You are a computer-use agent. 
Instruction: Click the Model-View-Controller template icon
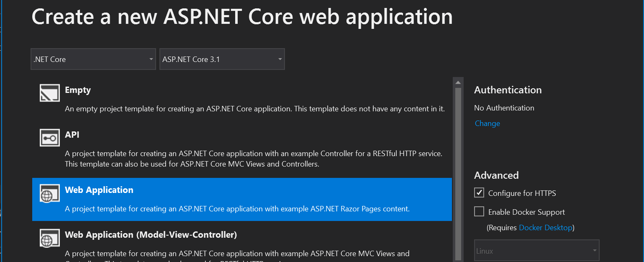click(x=49, y=237)
